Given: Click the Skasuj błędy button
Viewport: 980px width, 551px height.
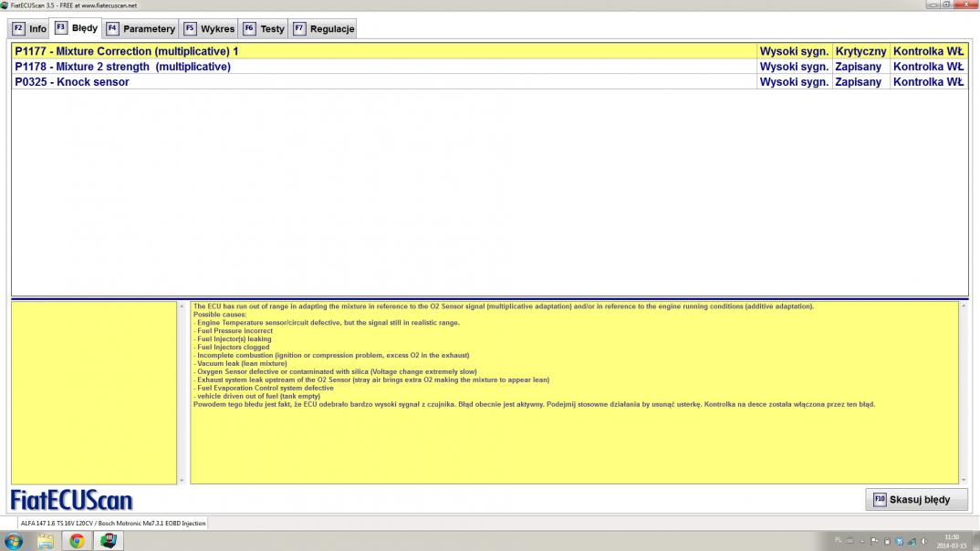Looking at the screenshot, I should click(916, 500).
